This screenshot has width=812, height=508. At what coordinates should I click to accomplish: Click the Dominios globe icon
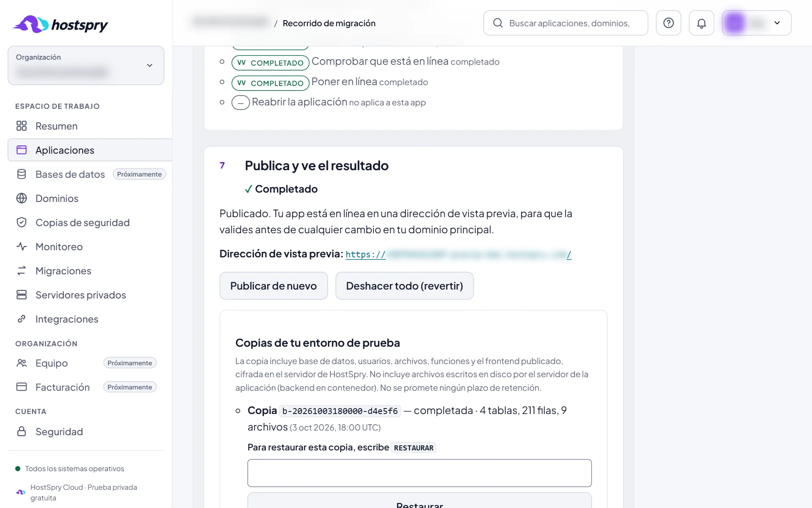22,199
